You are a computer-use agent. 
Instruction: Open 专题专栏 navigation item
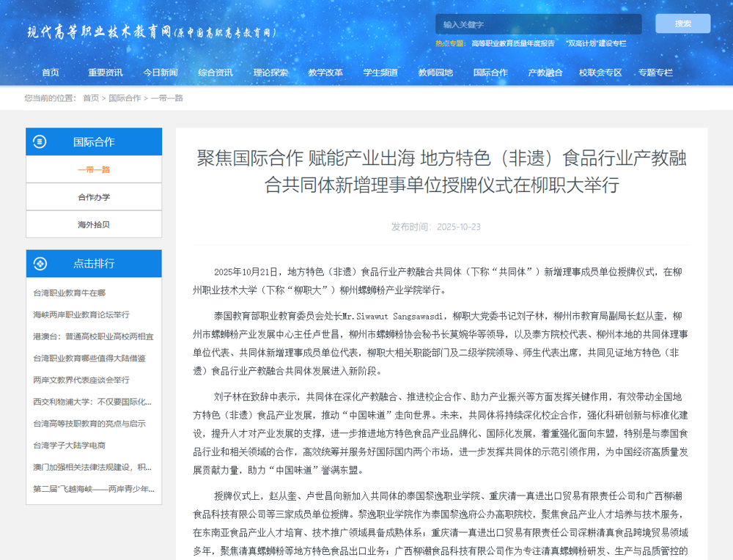655,73
